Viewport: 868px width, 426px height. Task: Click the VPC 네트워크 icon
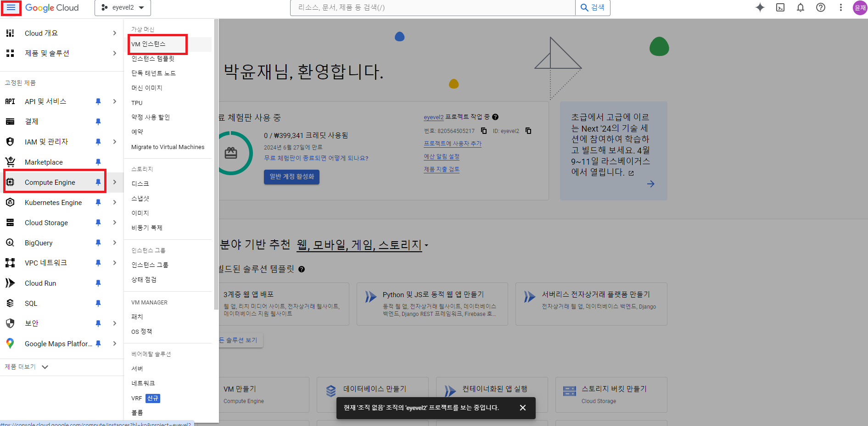pos(10,263)
